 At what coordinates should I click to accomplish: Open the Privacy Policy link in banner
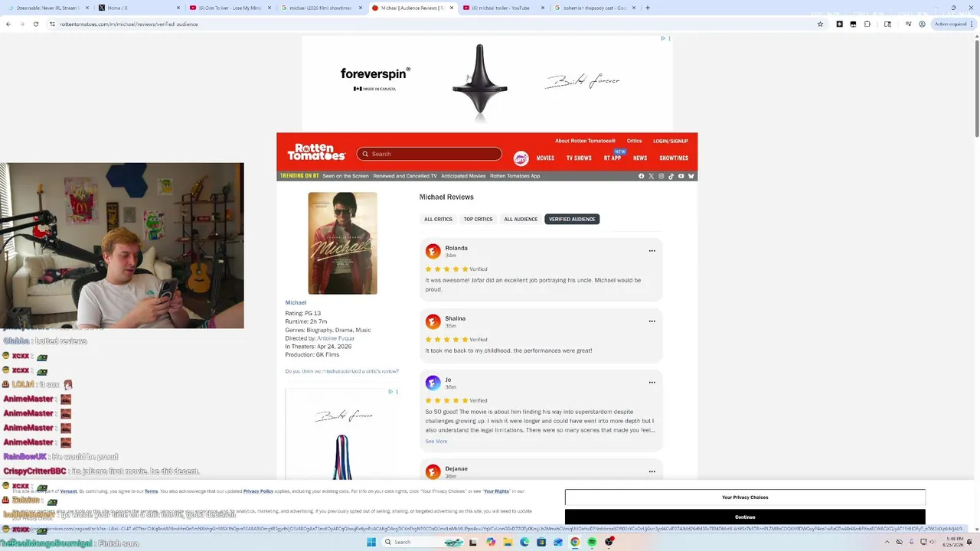(x=258, y=491)
